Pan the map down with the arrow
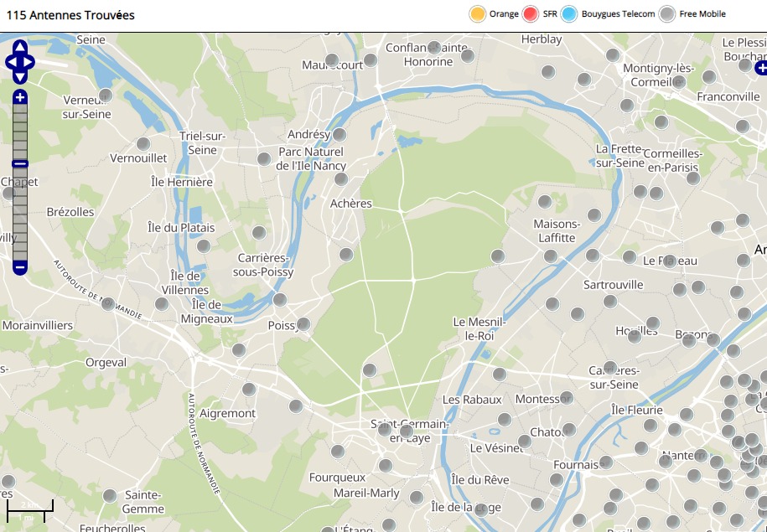Screen dimensions: 767x532 (20, 76)
